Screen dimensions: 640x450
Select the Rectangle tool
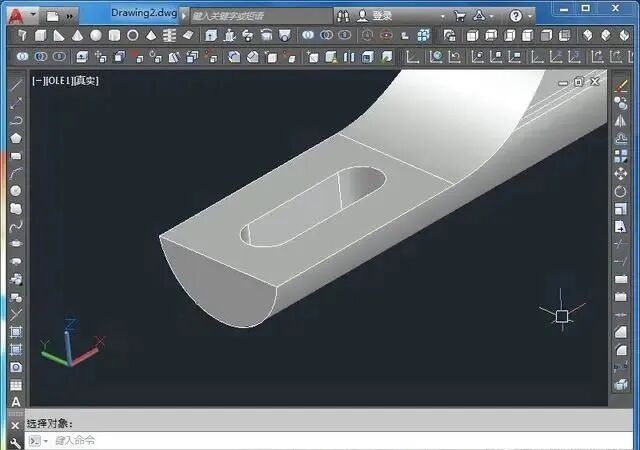point(16,156)
